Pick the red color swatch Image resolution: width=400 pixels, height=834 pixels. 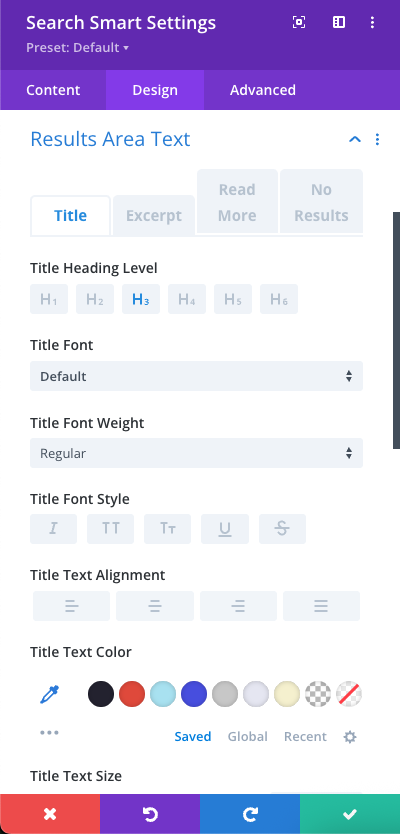pos(132,694)
